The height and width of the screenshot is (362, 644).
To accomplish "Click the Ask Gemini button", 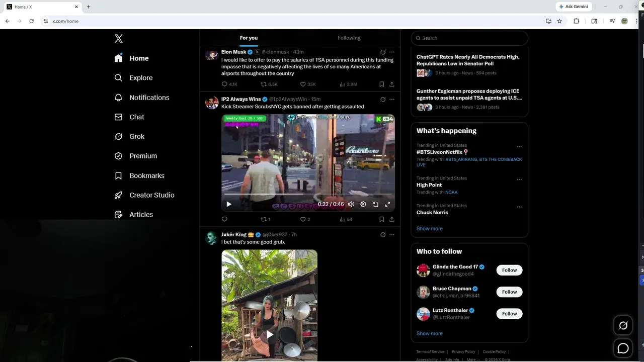I will coord(574,7).
